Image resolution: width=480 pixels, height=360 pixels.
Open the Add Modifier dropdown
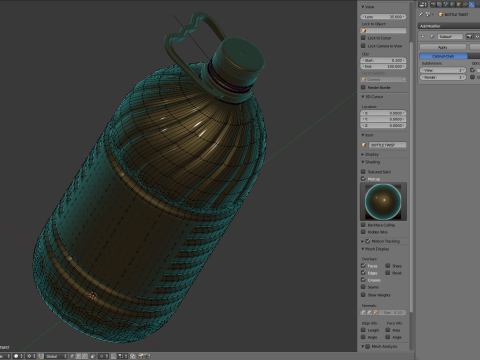(449, 26)
